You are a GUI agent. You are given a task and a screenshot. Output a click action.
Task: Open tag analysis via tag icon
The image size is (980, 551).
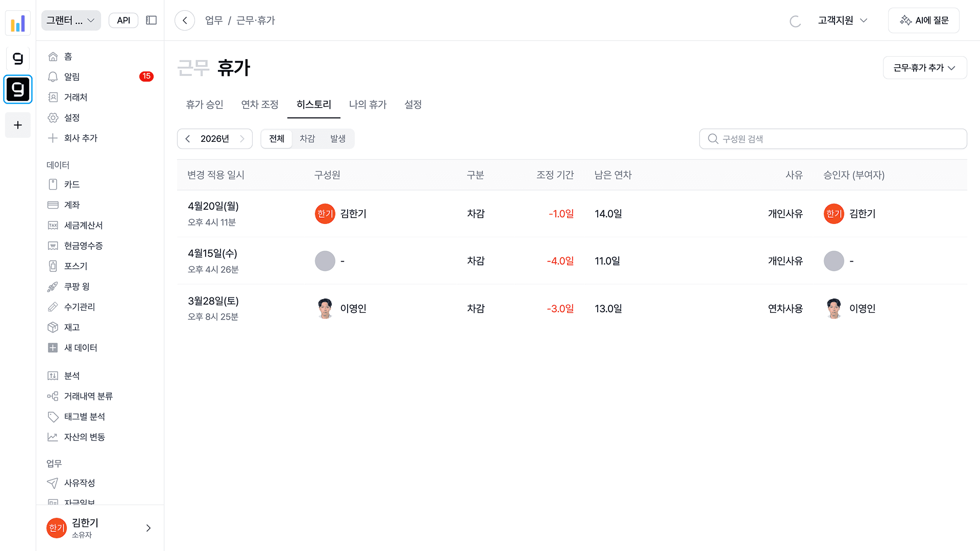coord(53,417)
